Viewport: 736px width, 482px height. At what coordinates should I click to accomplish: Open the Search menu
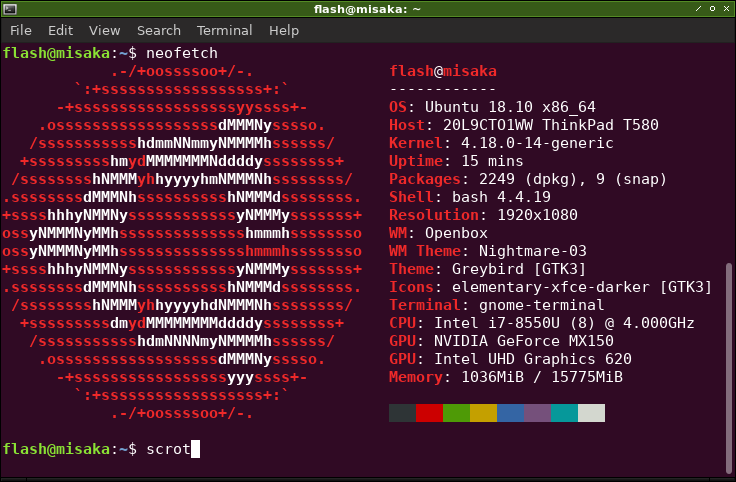point(159,31)
